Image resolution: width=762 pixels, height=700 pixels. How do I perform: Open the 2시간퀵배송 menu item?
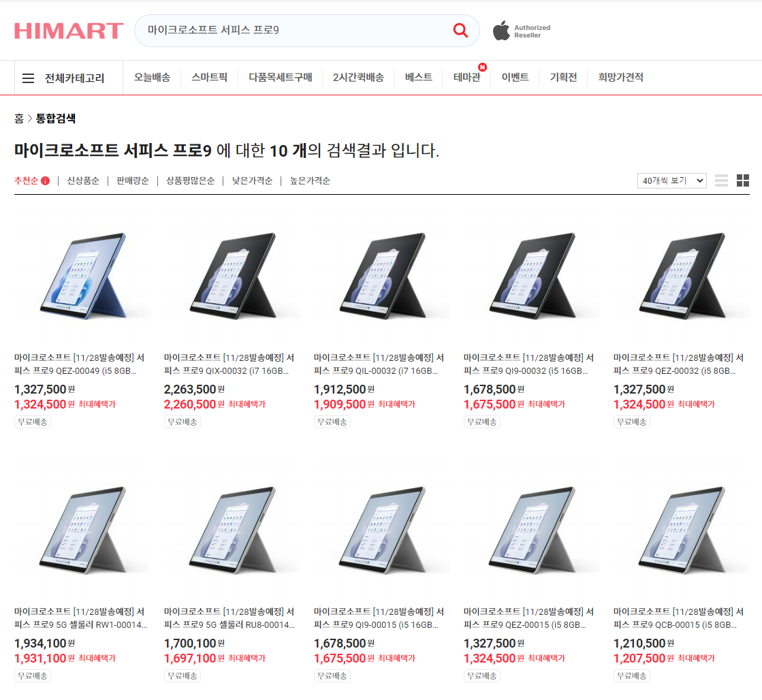pyautogui.click(x=358, y=78)
